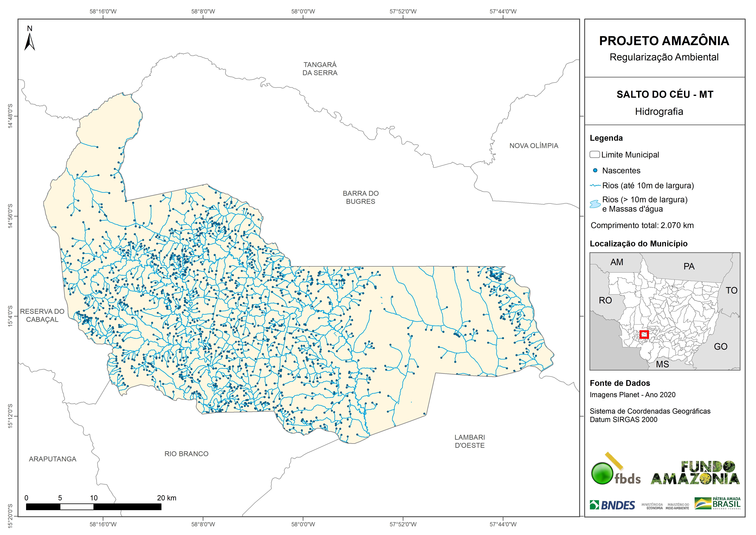Click the BARRA DO BUGRES label
The height and width of the screenshot is (535, 756).
click(x=360, y=197)
